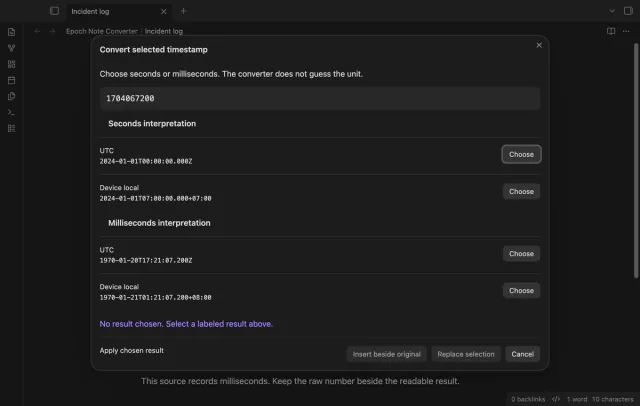Click the 1704067200 timestamp field
Viewport: 640px width, 406px height.
(320, 98)
